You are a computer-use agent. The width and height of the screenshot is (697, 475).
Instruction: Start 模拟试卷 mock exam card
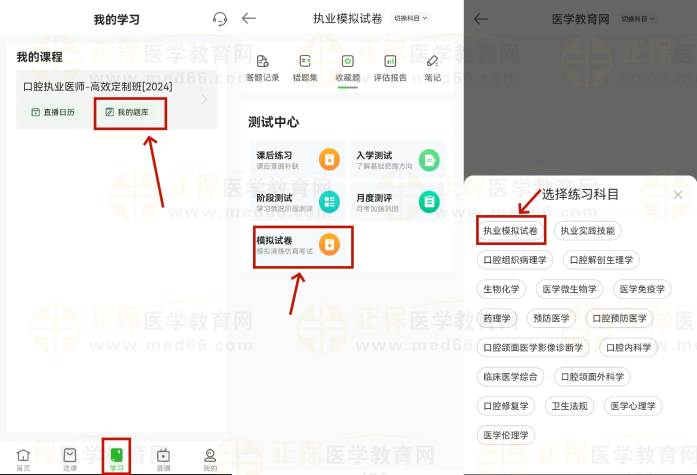[x=298, y=245]
